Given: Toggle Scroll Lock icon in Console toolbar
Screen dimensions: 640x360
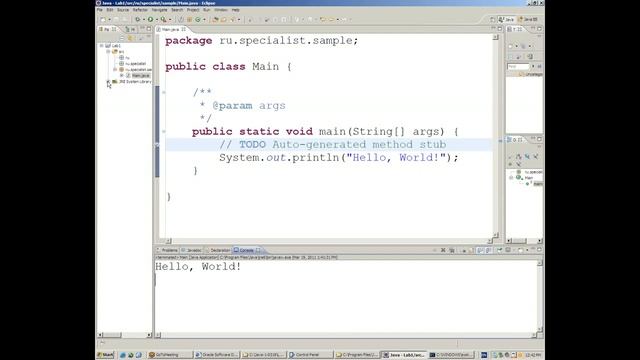Looking at the screenshot, I should tap(471, 250).
